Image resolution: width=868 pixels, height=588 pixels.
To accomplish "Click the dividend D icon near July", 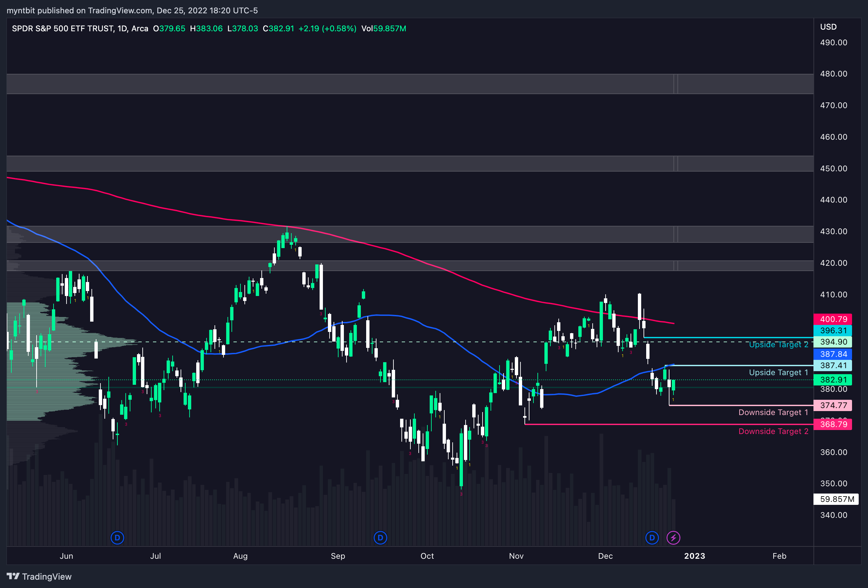I will pyautogui.click(x=117, y=537).
